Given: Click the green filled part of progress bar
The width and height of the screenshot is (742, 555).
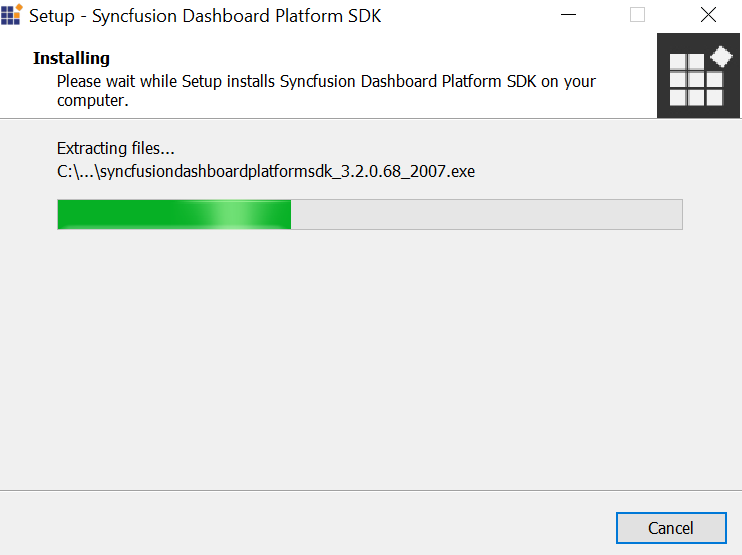Looking at the screenshot, I should click(x=120, y=214).
